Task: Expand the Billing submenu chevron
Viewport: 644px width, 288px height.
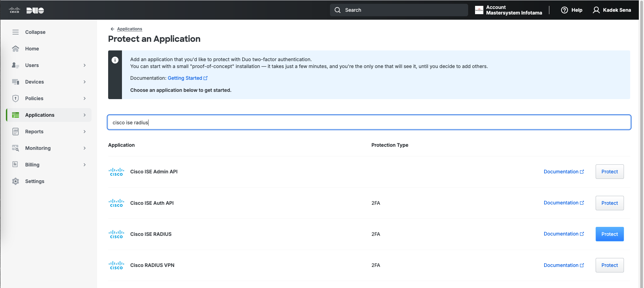Action: [85, 165]
